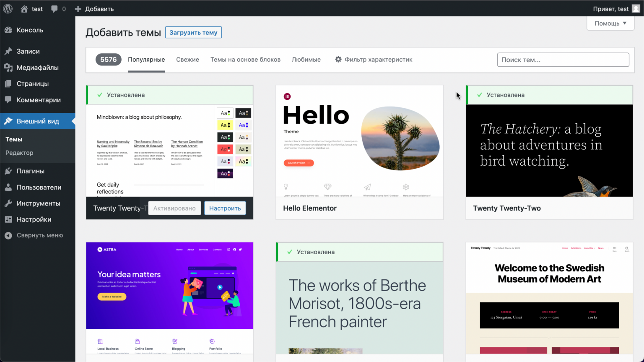Switch to the Свежие tab

pyautogui.click(x=187, y=60)
